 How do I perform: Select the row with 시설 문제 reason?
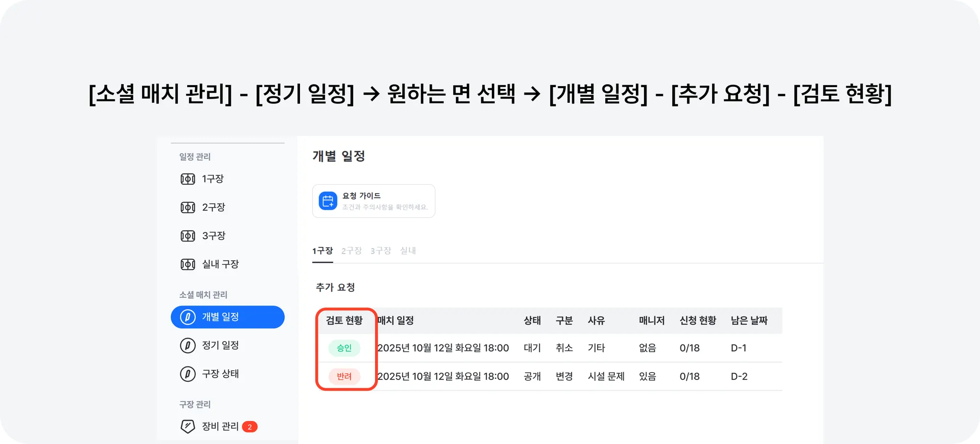coord(606,377)
